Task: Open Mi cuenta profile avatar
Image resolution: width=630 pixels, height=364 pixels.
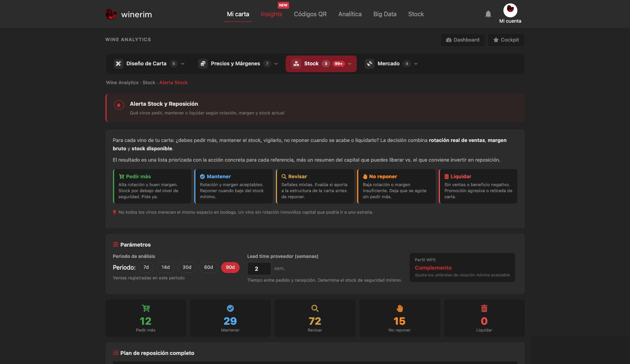Action: [x=510, y=10]
